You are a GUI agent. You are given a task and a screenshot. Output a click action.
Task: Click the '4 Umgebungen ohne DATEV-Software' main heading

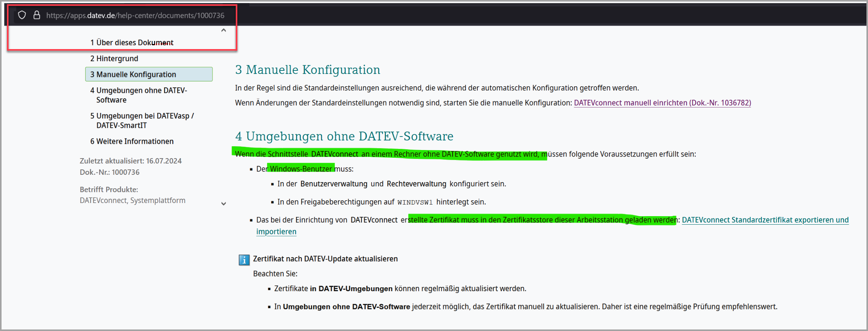pyautogui.click(x=344, y=136)
